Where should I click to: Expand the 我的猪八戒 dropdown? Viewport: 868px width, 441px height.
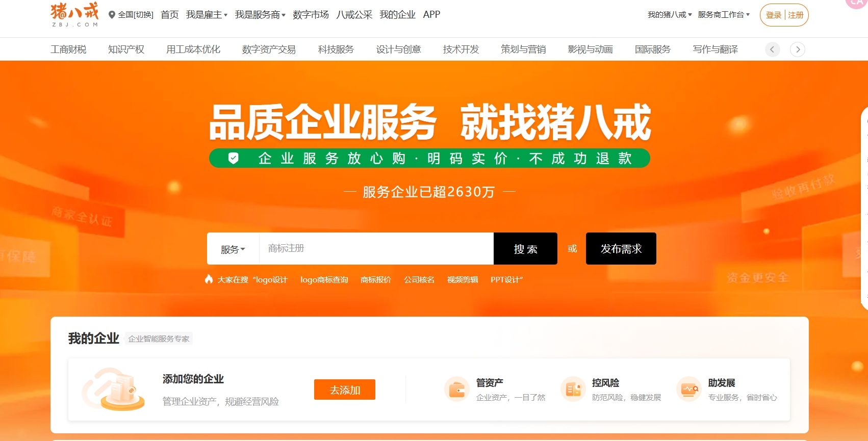pos(670,15)
